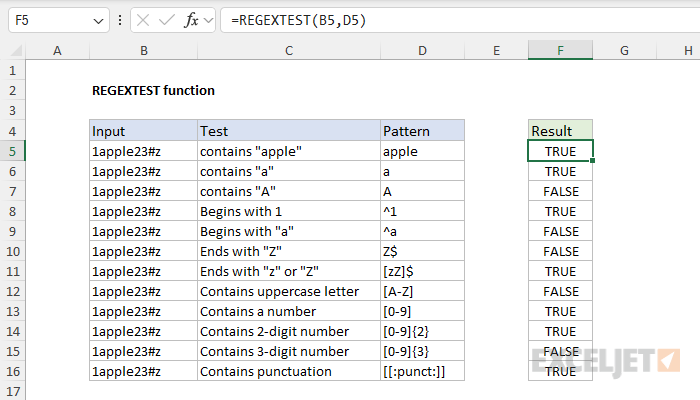Click TRUE result in row 13
The image size is (700, 400).
tap(560, 311)
